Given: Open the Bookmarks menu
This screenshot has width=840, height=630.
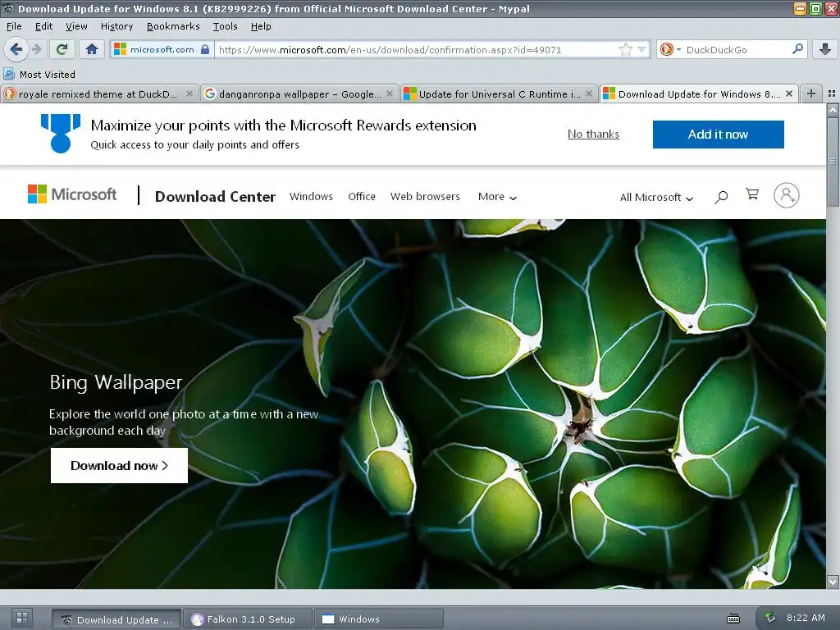Looking at the screenshot, I should 173,26.
